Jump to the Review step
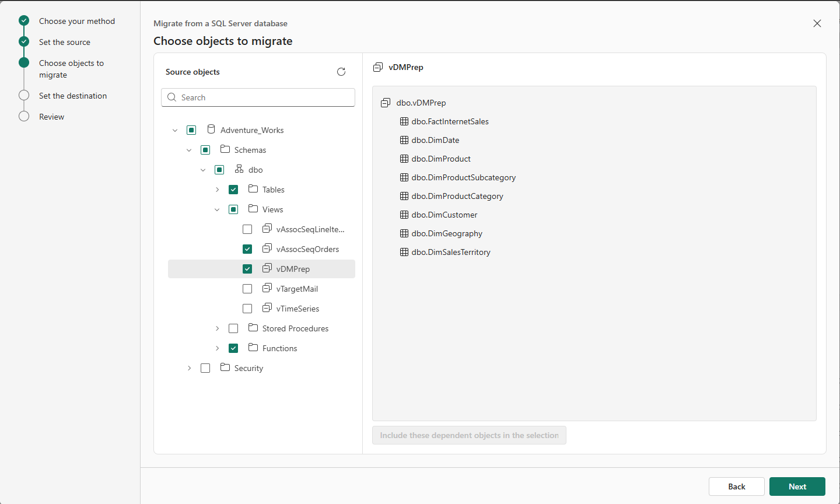840x504 pixels. click(x=51, y=117)
